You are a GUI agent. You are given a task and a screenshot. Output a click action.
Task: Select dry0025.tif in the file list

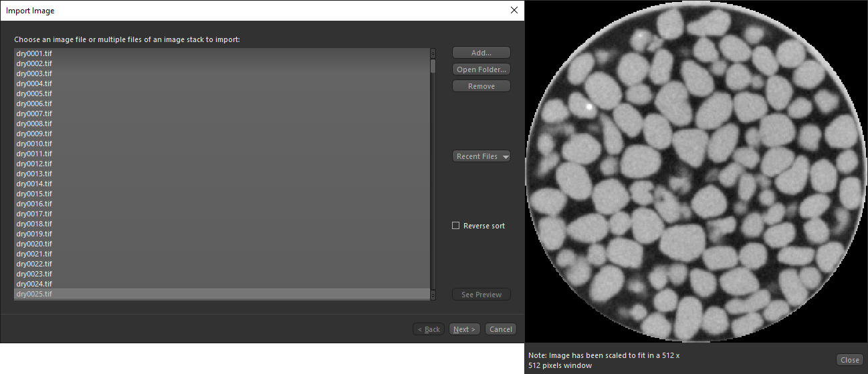coord(34,294)
